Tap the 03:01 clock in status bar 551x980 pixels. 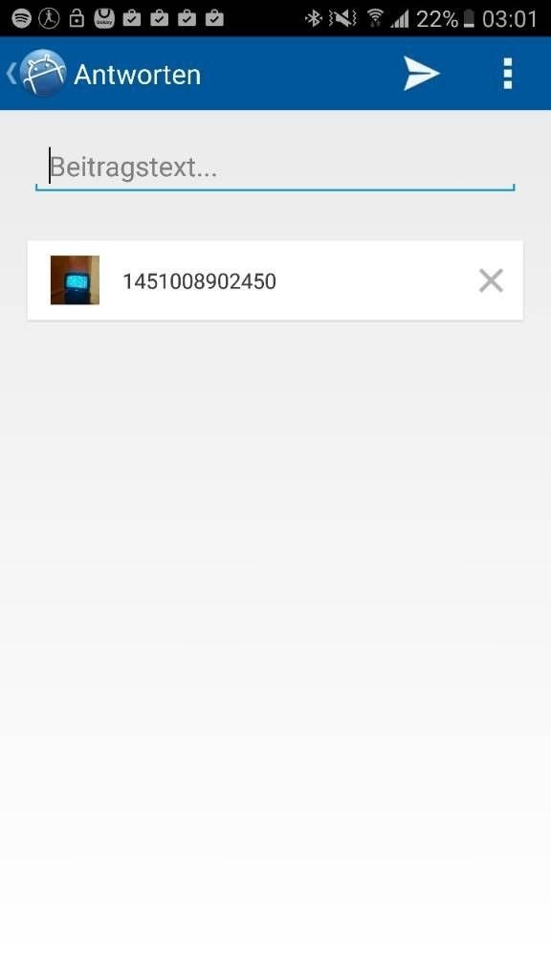click(x=510, y=19)
